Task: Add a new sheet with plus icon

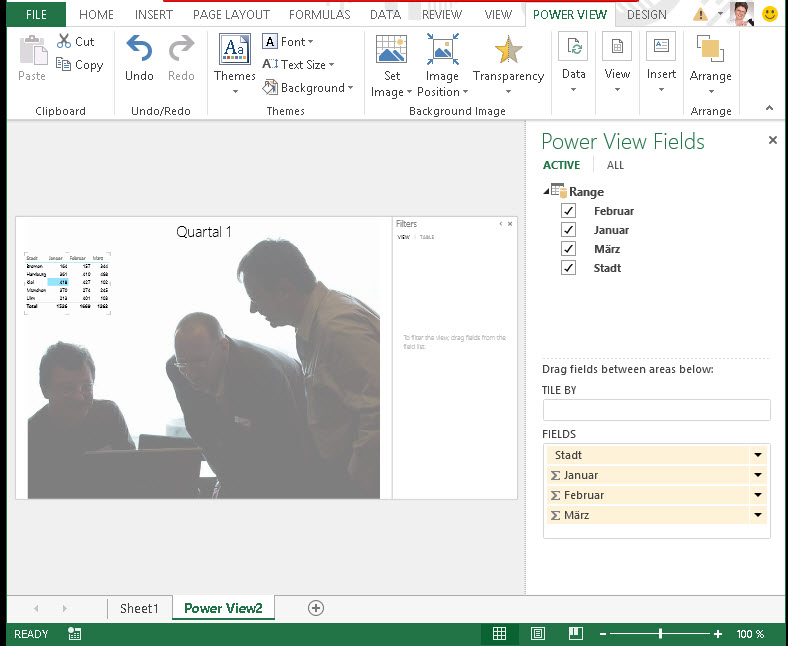Action: coord(316,608)
